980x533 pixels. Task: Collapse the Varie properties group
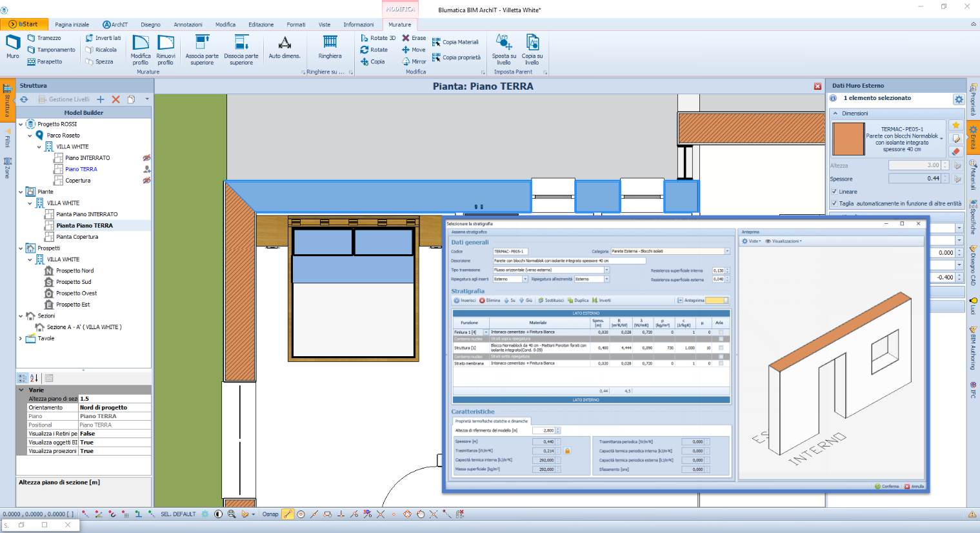pos(21,390)
